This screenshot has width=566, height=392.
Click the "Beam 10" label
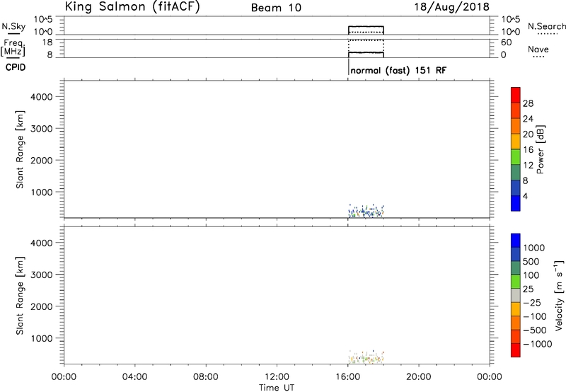point(276,8)
